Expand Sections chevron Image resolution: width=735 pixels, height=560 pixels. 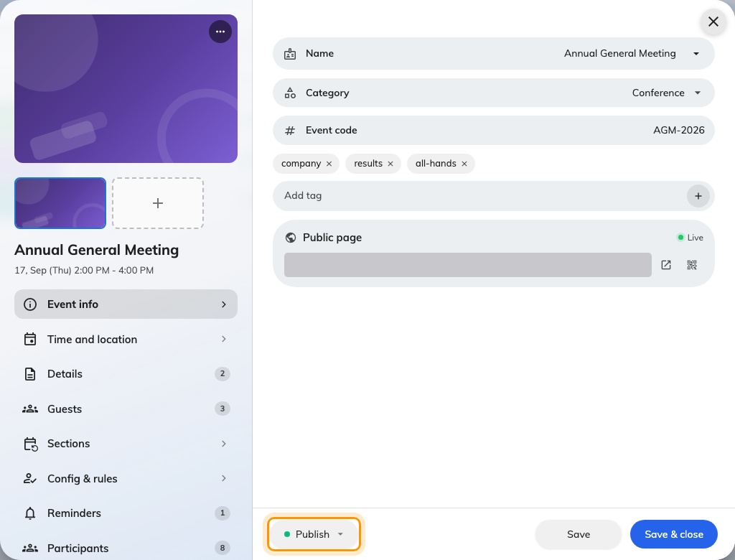click(x=224, y=444)
